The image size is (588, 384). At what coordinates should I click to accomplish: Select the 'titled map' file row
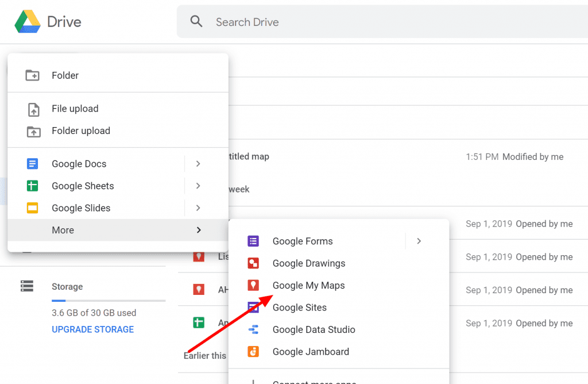tap(408, 156)
